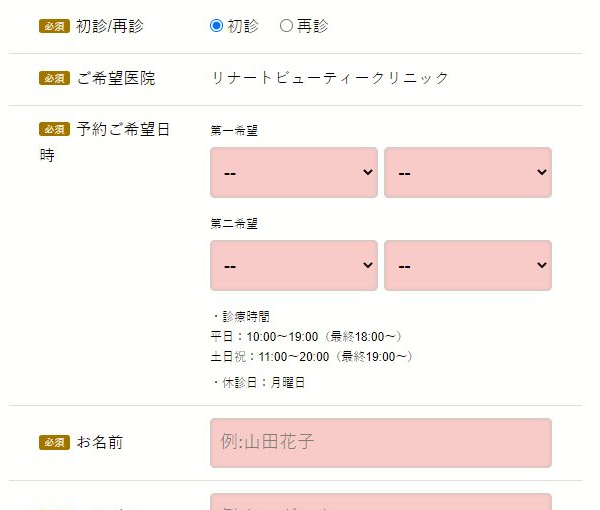This screenshot has width=600, height=510.
Task: Select the 初診 radio button
Action: pos(216,26)
